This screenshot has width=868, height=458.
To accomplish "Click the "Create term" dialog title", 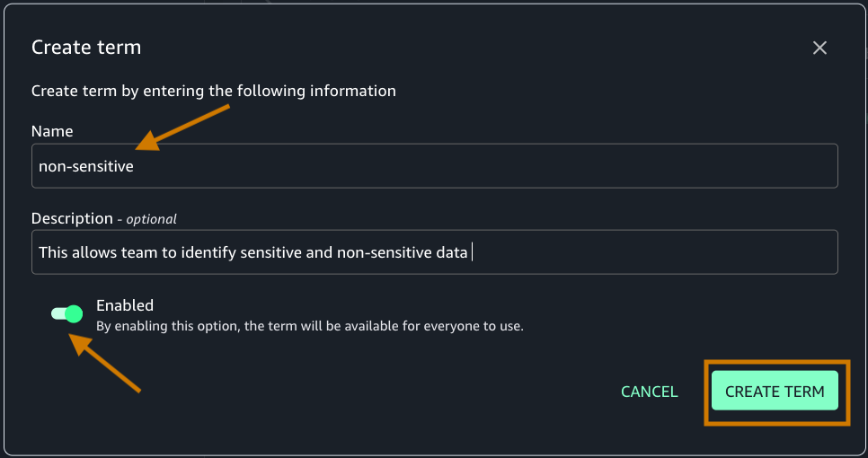I will click(x=86, y=48).
